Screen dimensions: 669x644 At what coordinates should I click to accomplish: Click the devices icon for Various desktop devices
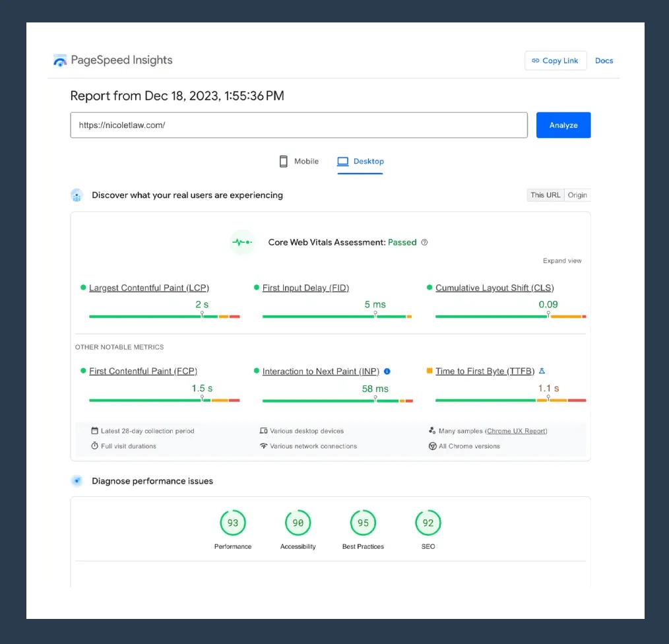pyautogui.click(x=264, y=431)
